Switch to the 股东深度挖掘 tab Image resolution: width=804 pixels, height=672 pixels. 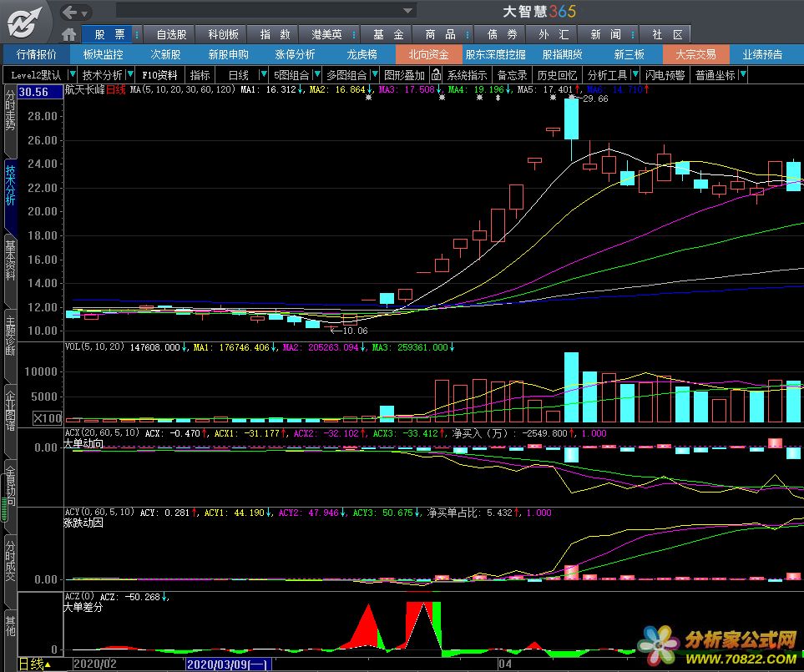click(495, 54)
